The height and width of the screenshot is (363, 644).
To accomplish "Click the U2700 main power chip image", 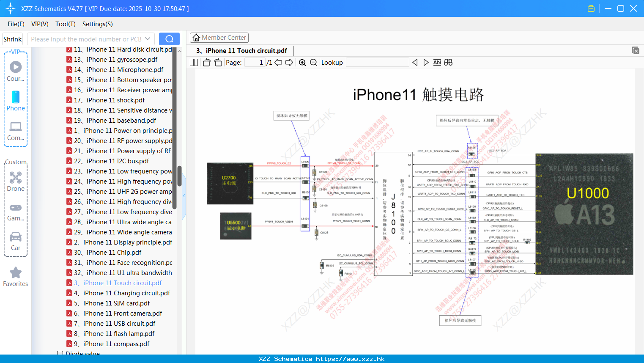I will (230, 183).
